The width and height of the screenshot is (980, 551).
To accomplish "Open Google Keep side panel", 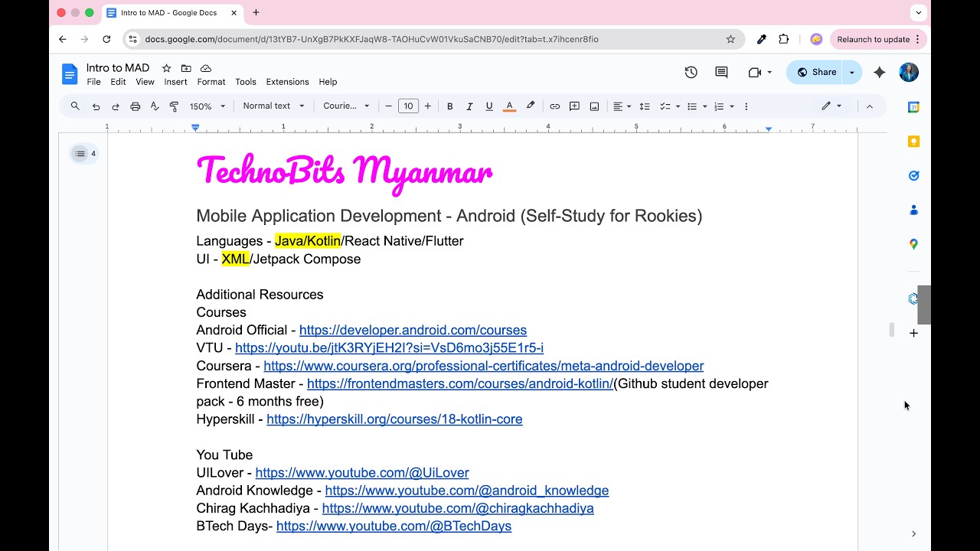I will tap(913, 142).
